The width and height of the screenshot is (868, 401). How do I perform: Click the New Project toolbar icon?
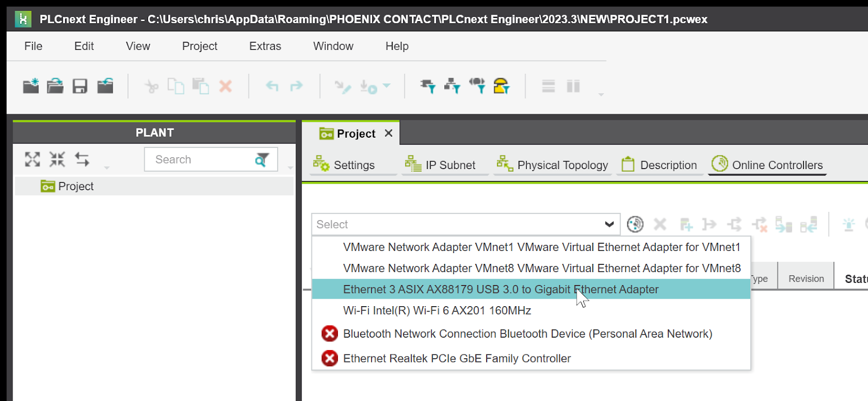(31, 86)
